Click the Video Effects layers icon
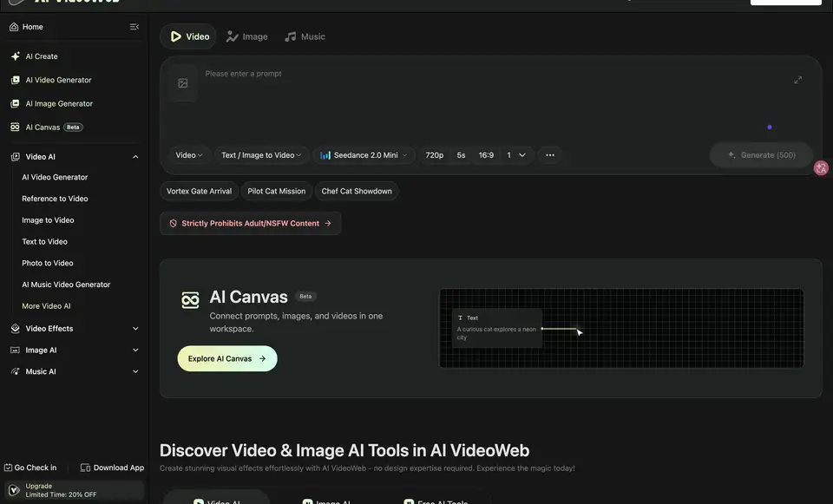The width and height of the screenshot is (833, 504). [x=15, y=328]
